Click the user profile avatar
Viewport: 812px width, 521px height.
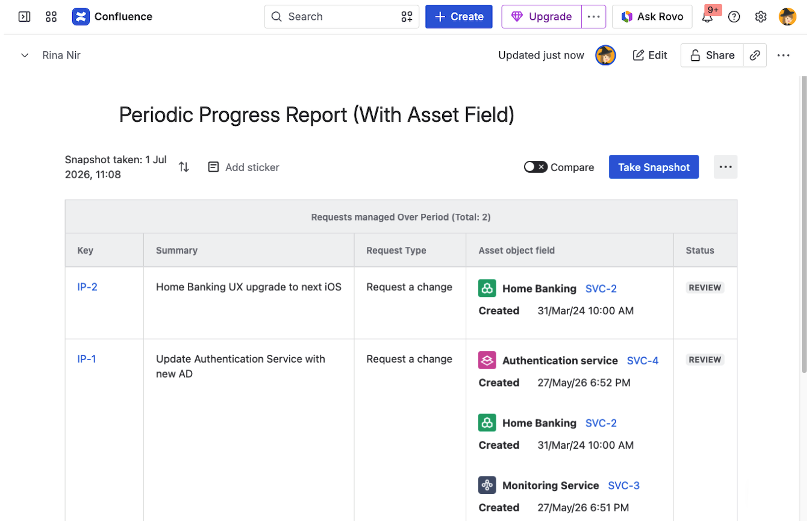point(787,17)
